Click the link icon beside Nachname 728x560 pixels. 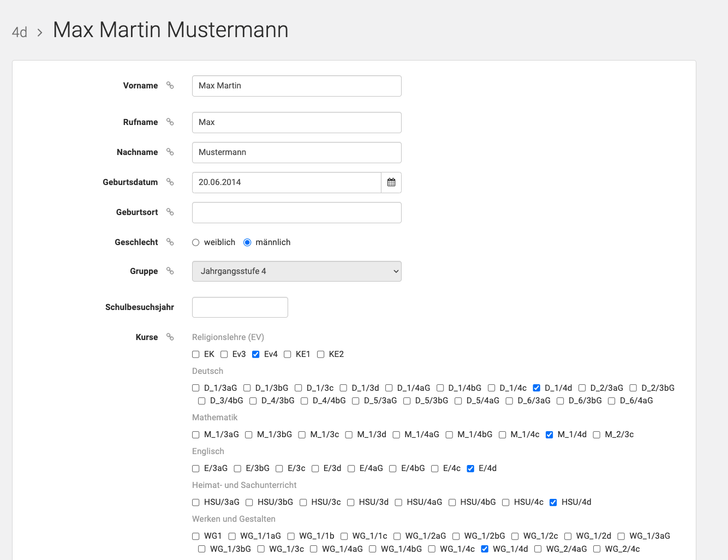click(170, 152)
